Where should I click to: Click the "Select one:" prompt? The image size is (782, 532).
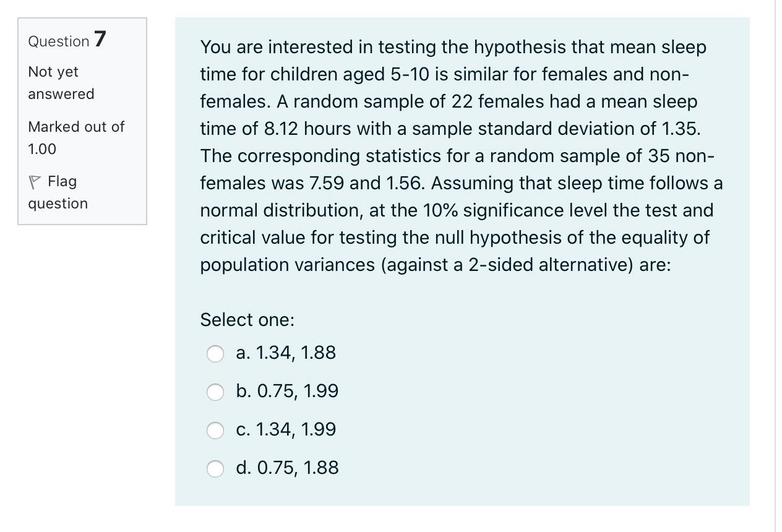tap(247, 320)
